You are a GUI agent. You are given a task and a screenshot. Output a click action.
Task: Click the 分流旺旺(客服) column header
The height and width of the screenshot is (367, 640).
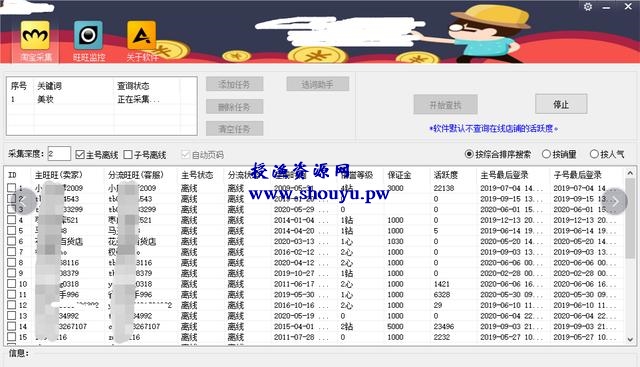[x=136, y=175]
